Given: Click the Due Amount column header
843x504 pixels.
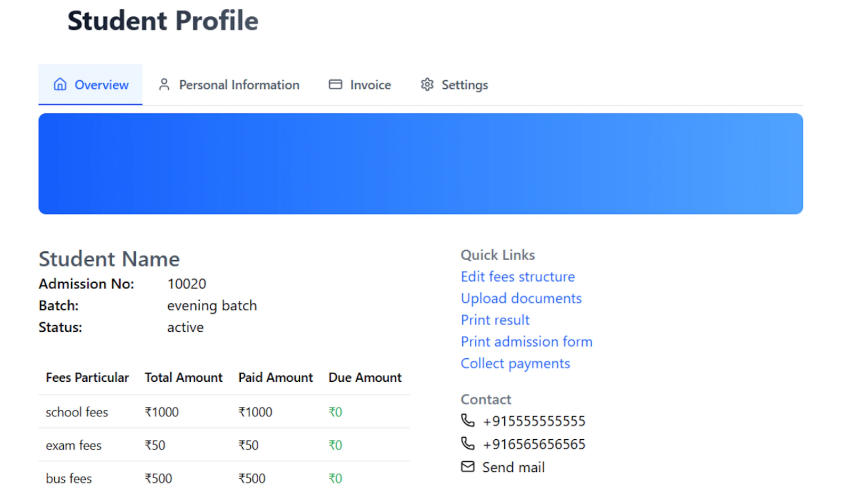Looking at the screenshot, I should (x=365, y=378).
